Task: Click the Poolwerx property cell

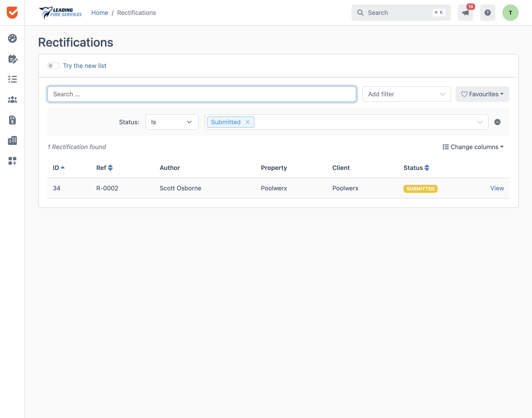Action: click(x=274, y=188)
